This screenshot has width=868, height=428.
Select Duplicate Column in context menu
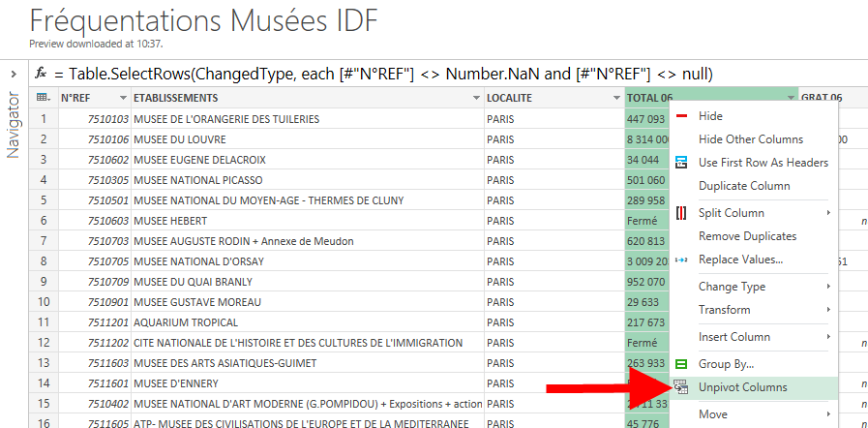744,186
